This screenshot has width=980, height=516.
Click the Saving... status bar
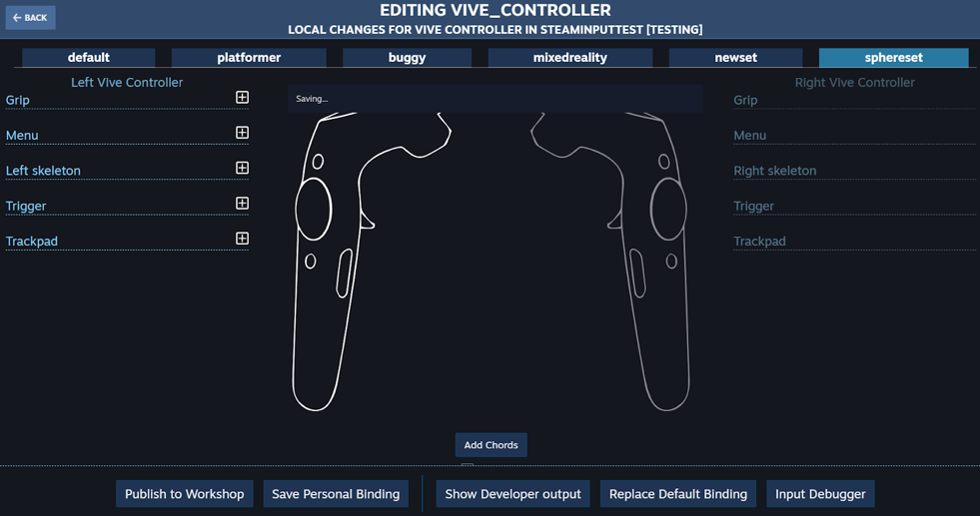[495, 99]
